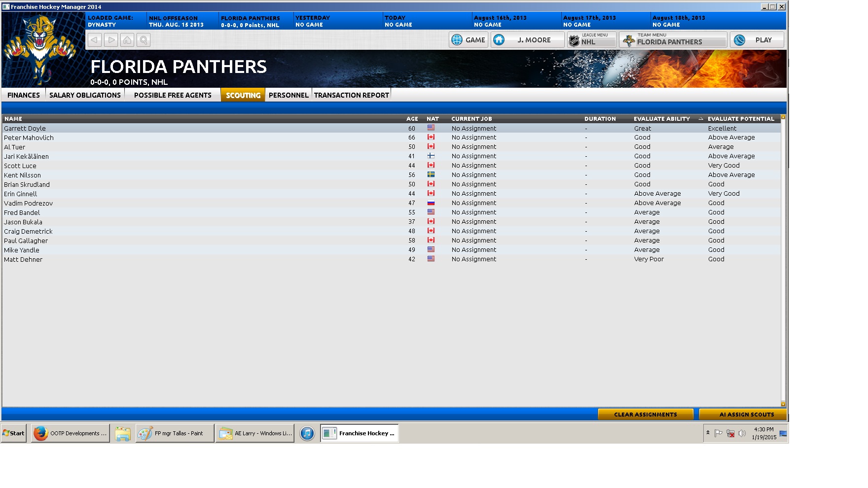
Task: Sort by Nat column header
Action: (433, 119)
